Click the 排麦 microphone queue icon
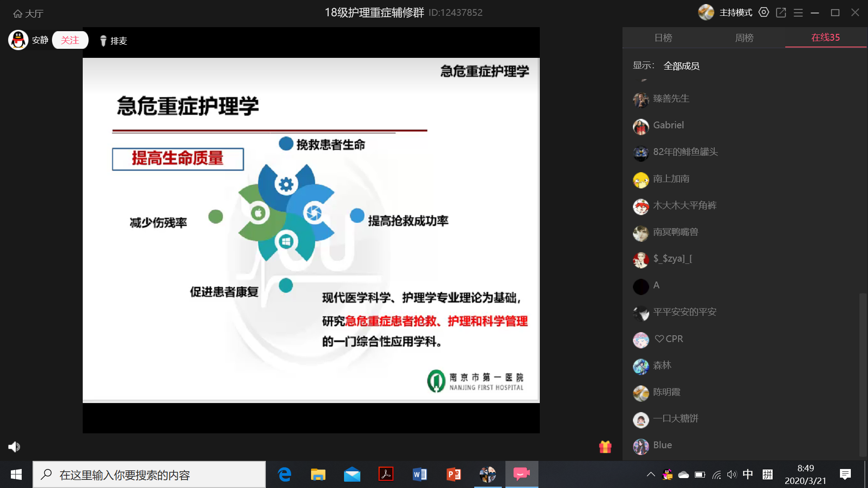Viewport: 868px width, 488px height. [103, 41]
